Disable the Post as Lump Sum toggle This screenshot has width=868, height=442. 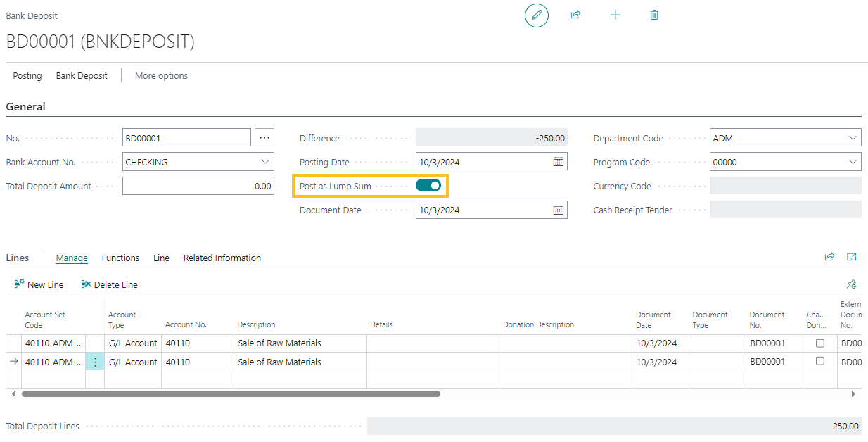coord(428,186)
